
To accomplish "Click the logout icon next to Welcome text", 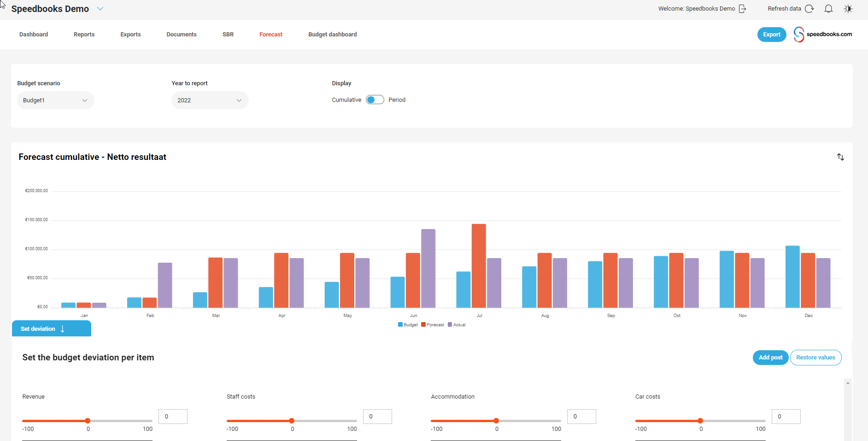I will (x=742, y=9).
